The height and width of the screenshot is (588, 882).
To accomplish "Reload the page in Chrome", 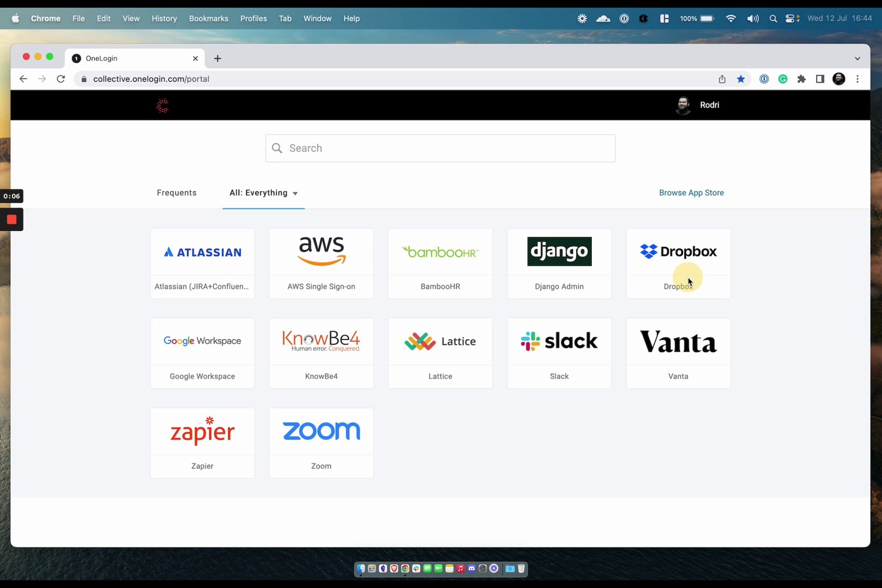I will click(61, 79).
